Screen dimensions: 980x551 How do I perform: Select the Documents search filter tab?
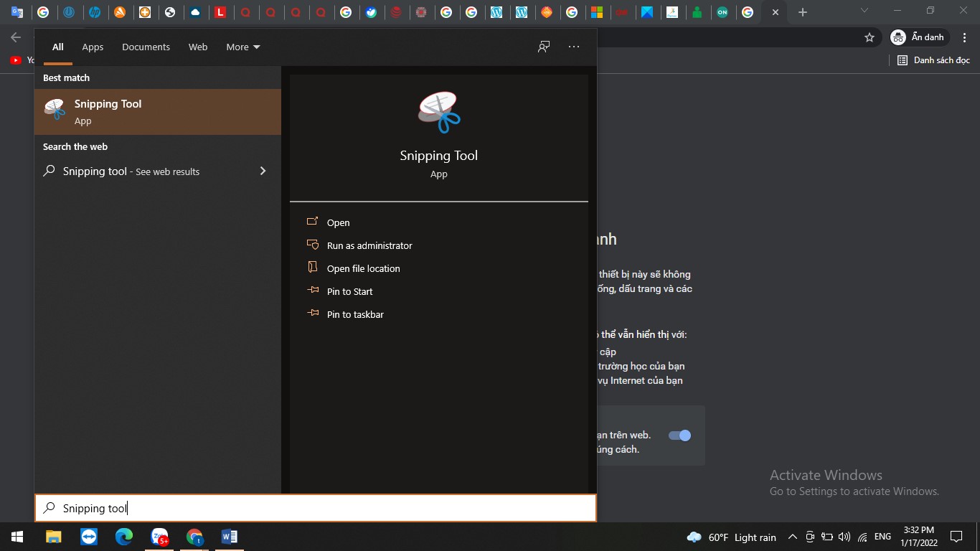point(146,47)
